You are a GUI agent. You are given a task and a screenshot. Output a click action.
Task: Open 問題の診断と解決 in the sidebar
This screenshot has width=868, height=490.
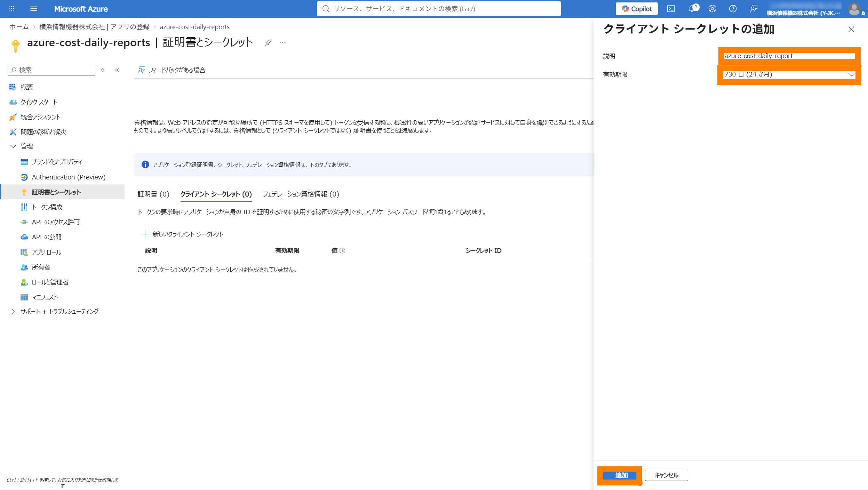pyautogui.click(x=43, y=132)
